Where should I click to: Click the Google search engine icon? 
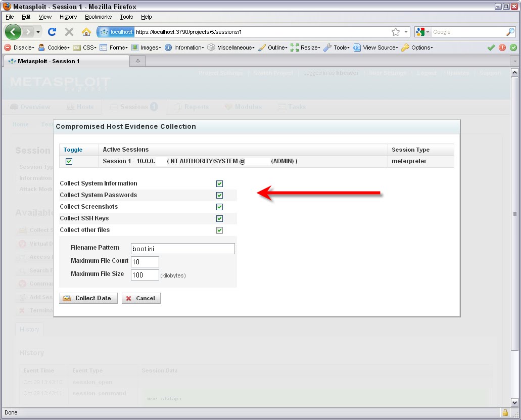pos(420,32)
